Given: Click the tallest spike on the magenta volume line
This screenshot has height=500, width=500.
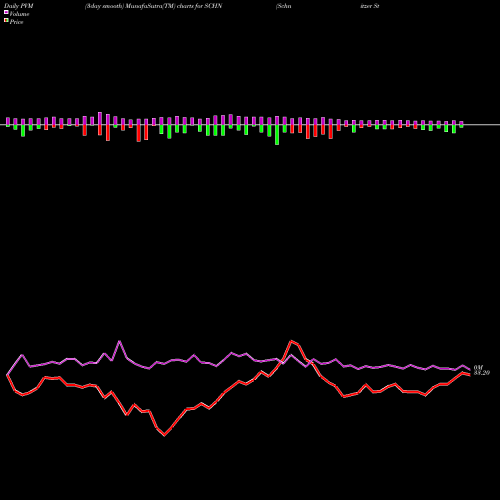Looking at the screenshot, I should (x=120, y=341).
